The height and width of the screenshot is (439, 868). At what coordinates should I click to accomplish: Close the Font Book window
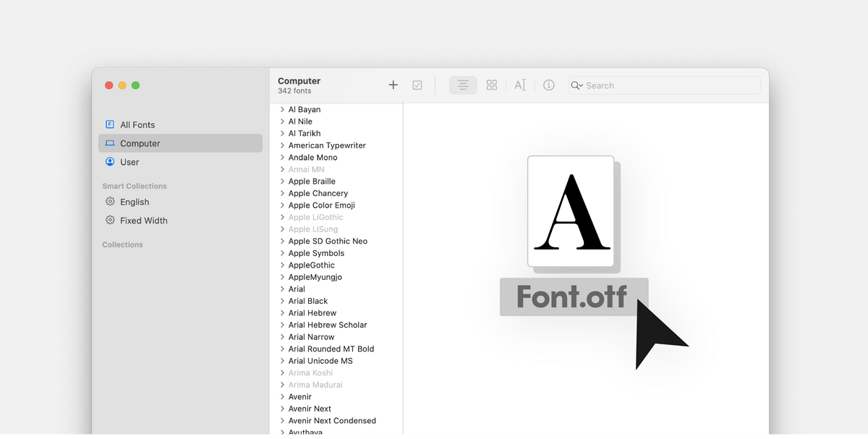(x=109, y=85)
